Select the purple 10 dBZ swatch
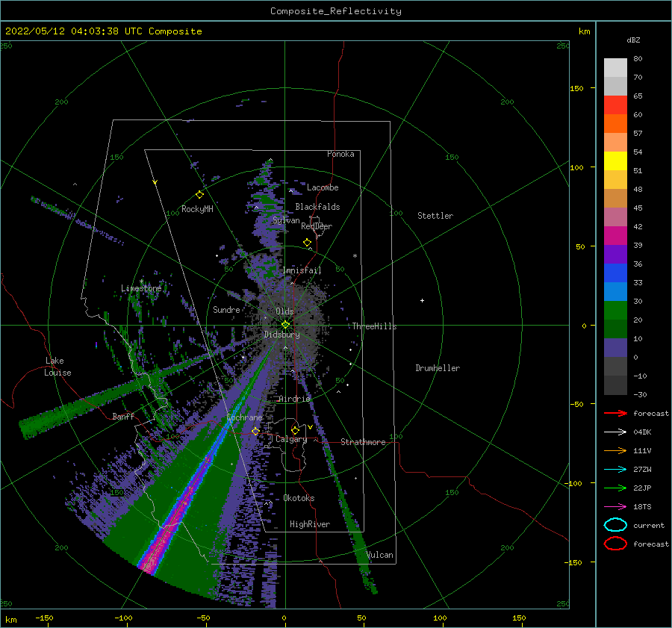672x628 pixels. coord(615,347)
